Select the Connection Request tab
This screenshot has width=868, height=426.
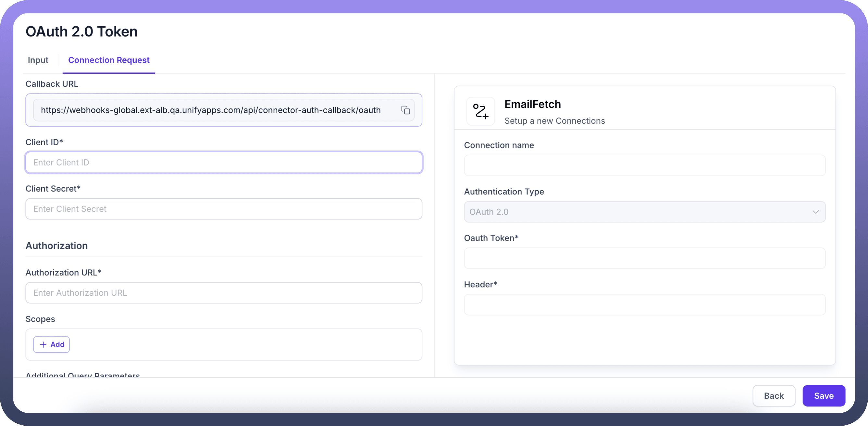(109, 60)
